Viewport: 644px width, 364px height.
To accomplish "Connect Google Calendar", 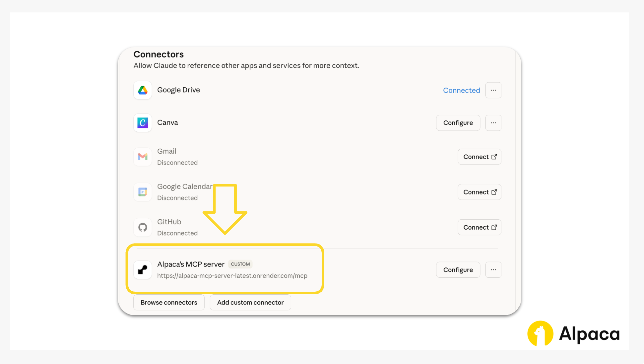I will coord(479,192).
